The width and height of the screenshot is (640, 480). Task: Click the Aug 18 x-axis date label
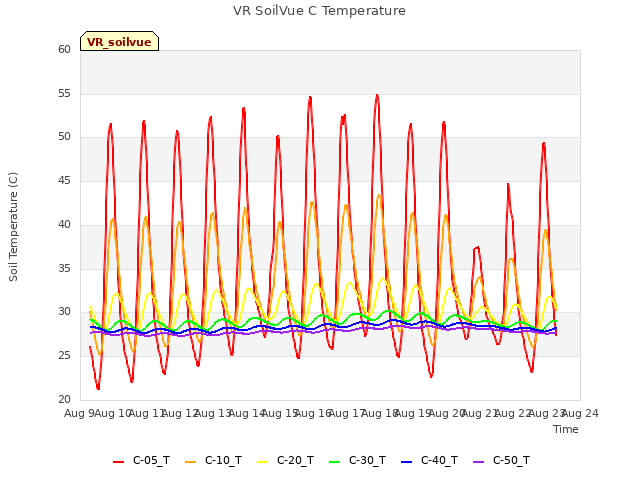[x=380, y=413]
